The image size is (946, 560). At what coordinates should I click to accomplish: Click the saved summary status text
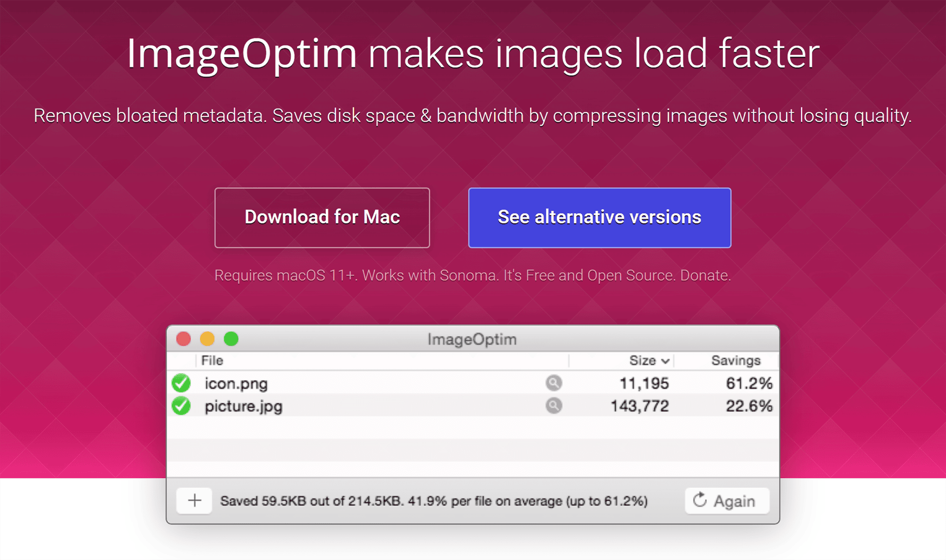click(434, 501)
